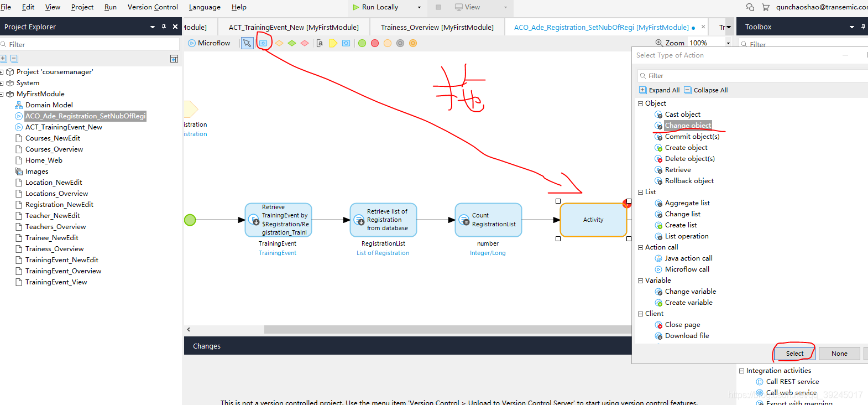Select the pointer selection tool in microflow toolbar
Screen dimensions: 868x405
tap(247, 43)
